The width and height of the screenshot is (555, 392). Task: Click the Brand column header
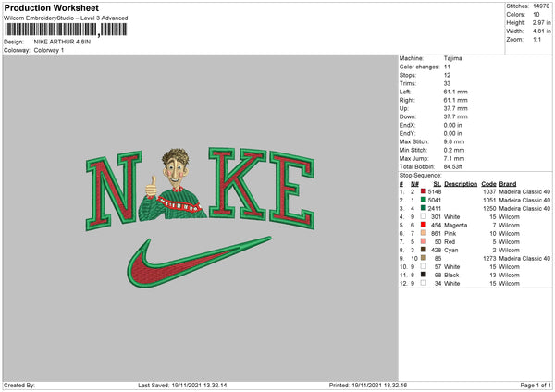click(508, 184)
